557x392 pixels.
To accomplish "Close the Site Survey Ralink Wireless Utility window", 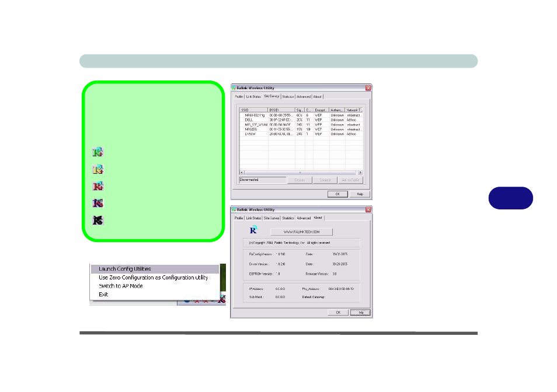I will tap(368, 88).
